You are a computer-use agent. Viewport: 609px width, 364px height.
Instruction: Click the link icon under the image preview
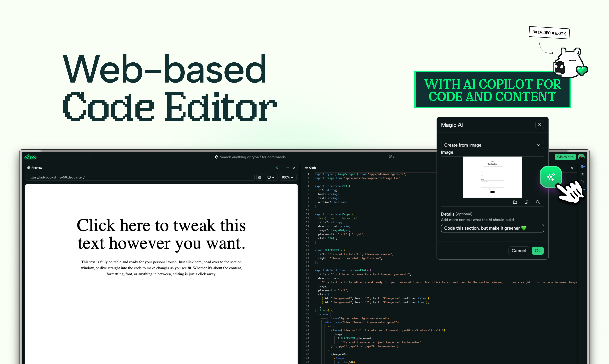526,202
